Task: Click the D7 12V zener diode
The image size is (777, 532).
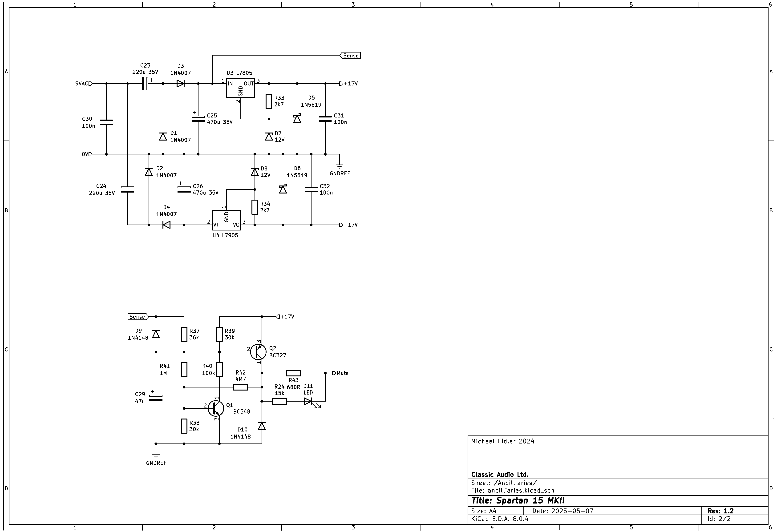Action: tap(269, 136)
